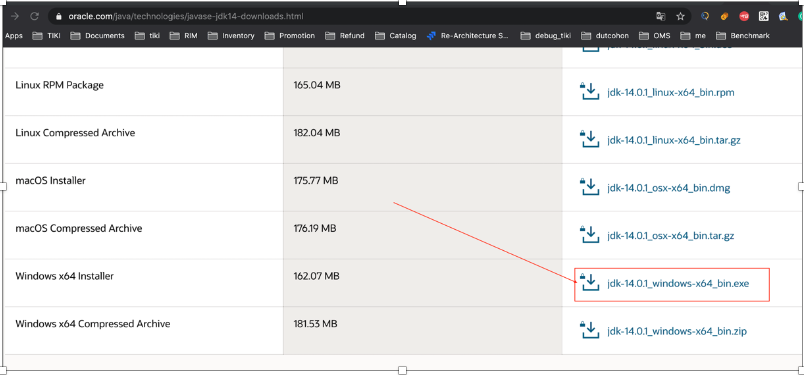This screenshot has height=375, width=804.
Task: Click the download icon for linux-x64_bin.tar.gz
Action: [x=589, y=140]
